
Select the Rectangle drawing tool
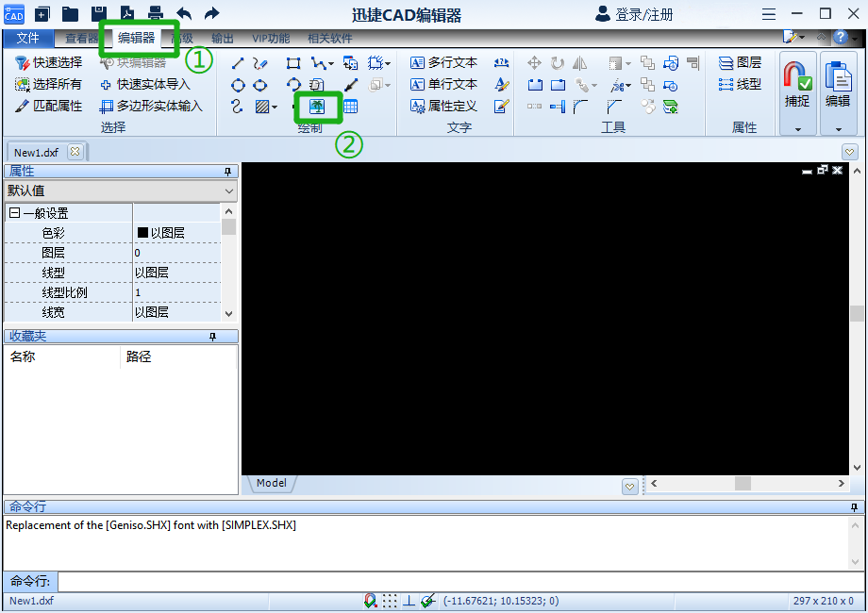293,63
